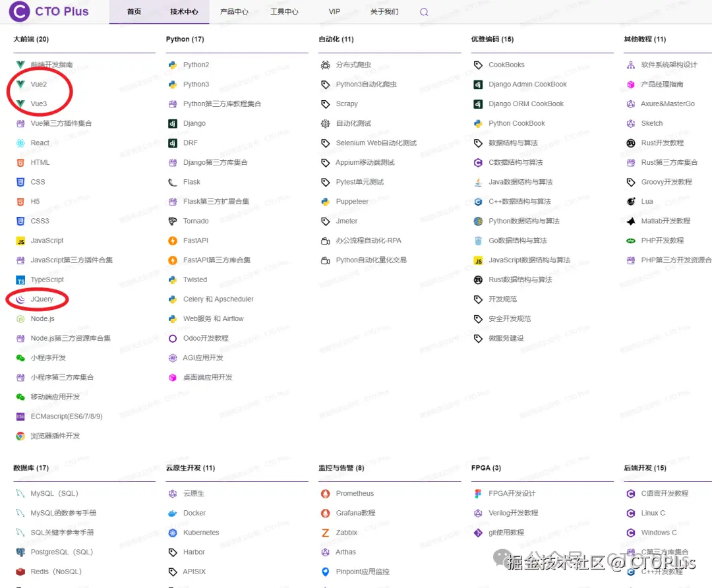Select VIP in the top navigation
The width and height of the screenshot is (712, 588).
coord(334,11)
